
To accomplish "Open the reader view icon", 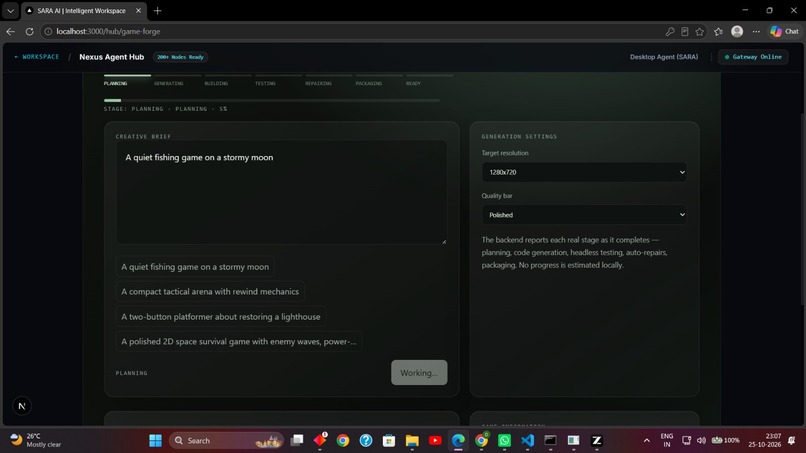I will 685,31.
